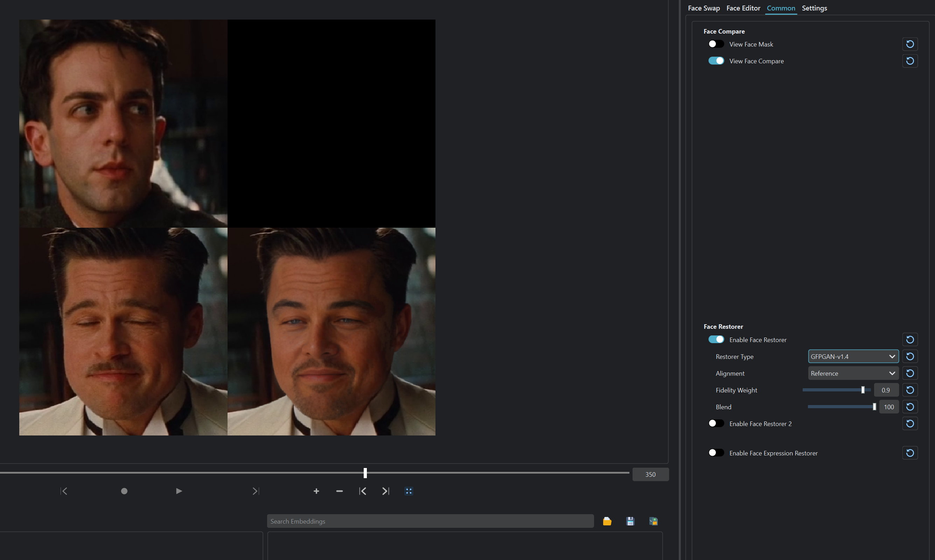The width and height of the screenshot is (935, 560).
Task: Enable the View Face Mask toggle
Action: tap(716, 44)
